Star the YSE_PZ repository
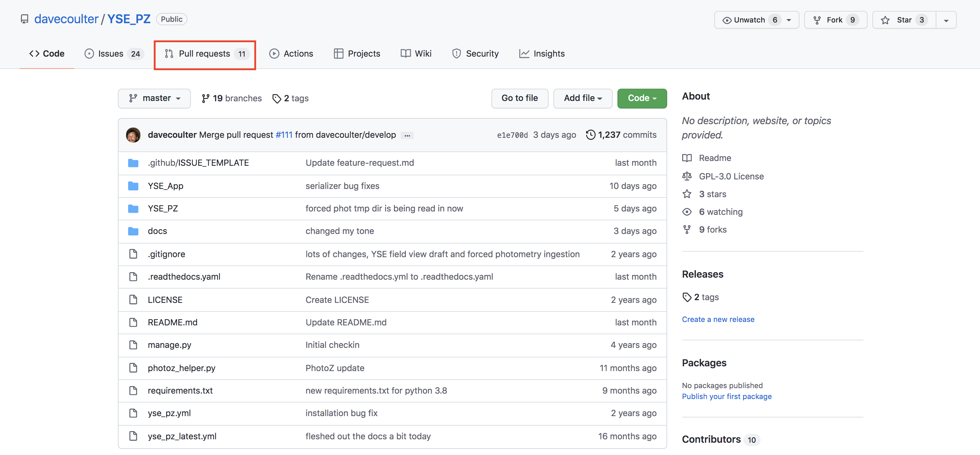Image resolution: width=980 pixels, height=455 pixels. [904, 20]
